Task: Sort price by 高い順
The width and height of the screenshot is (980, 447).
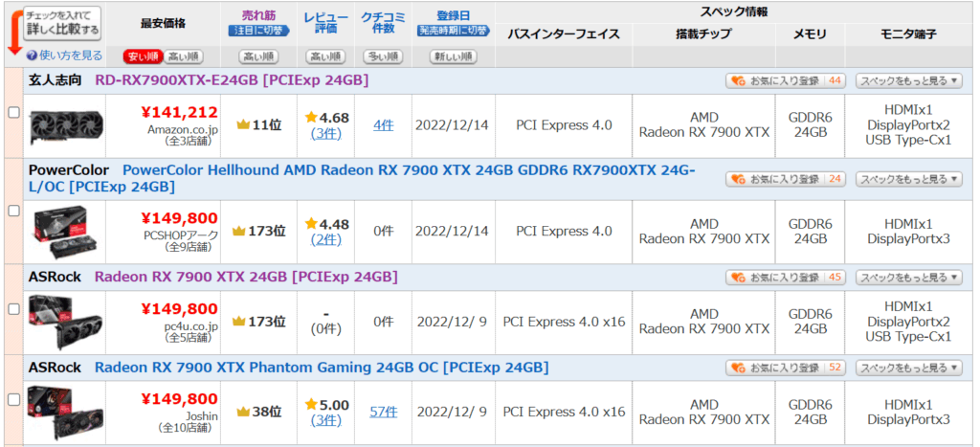Action: click(184, 56)
